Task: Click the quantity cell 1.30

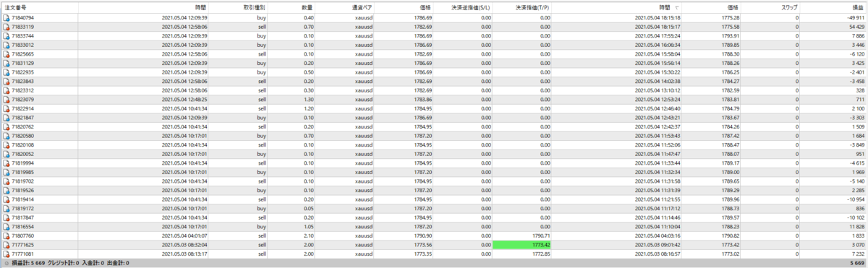Action: (308, 100)
